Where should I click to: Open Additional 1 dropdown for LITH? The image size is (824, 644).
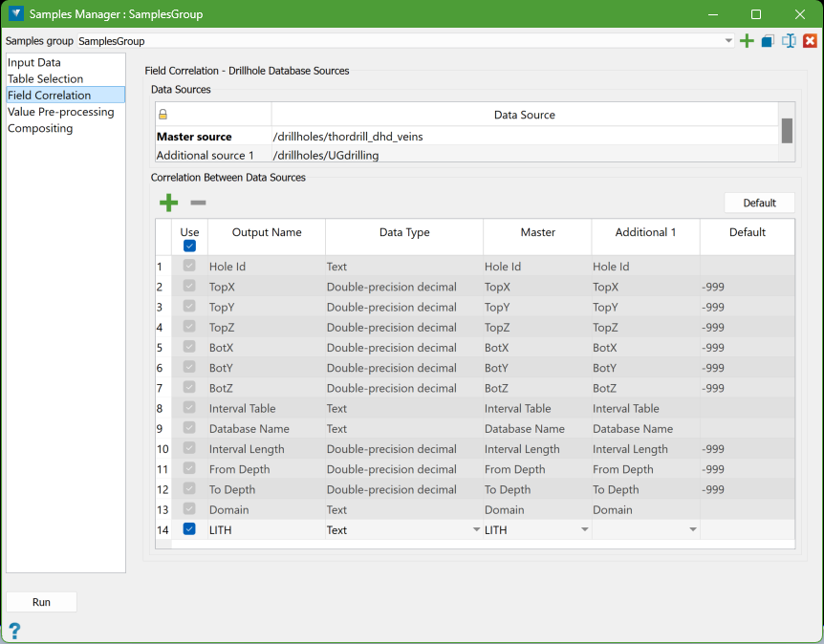[x=692, y=529]
